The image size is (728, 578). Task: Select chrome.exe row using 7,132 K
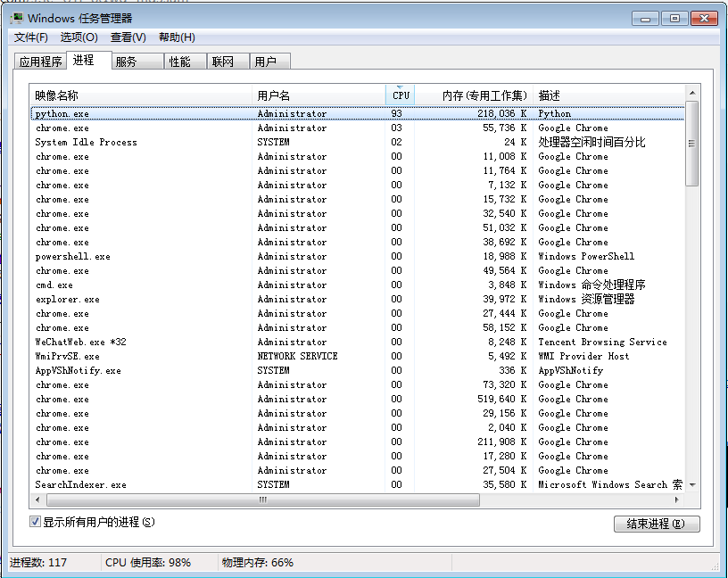(x=357, y=185)
